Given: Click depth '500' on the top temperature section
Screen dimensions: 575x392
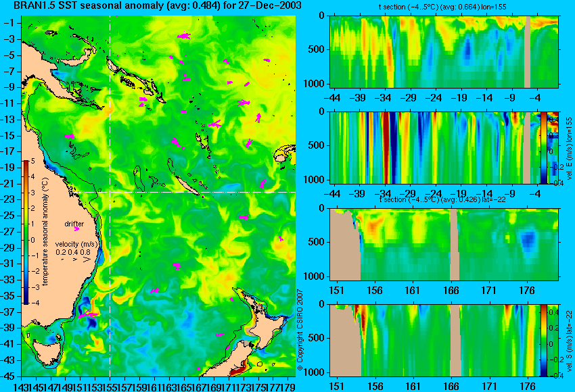Looking at the screenshot, I should [317, 49].
